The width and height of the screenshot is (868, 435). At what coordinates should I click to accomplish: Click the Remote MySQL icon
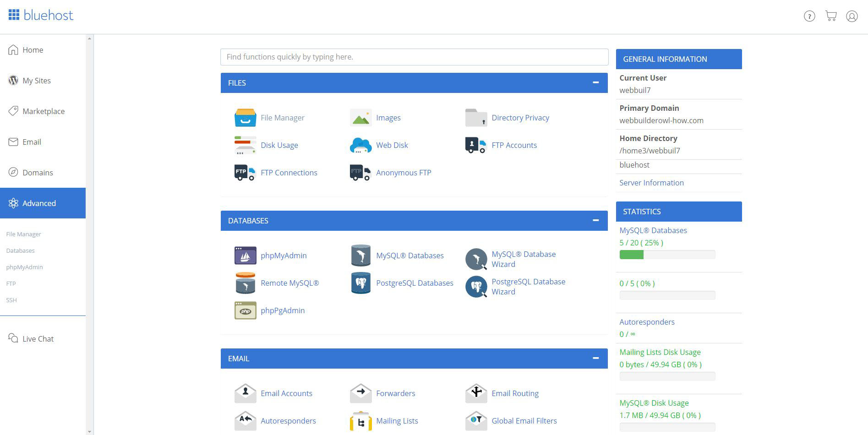245,283
